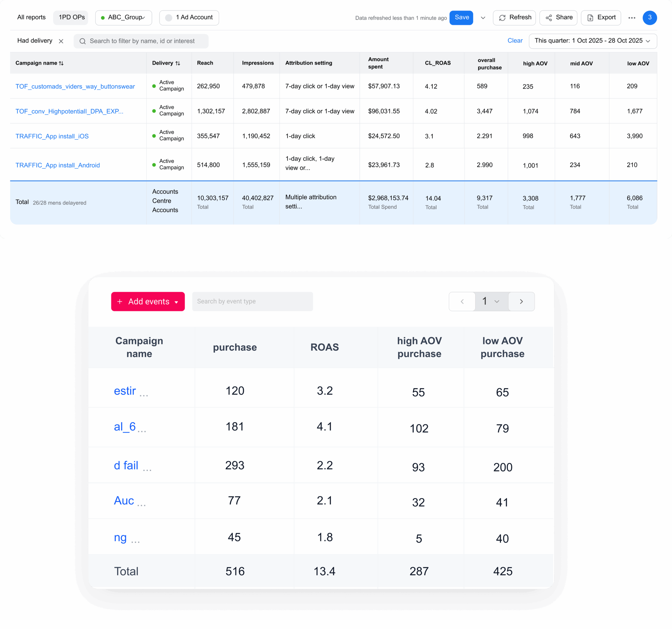Sort by Campaign name arrows icon
This screenshot has height=629, width=672.
[61, 63]
